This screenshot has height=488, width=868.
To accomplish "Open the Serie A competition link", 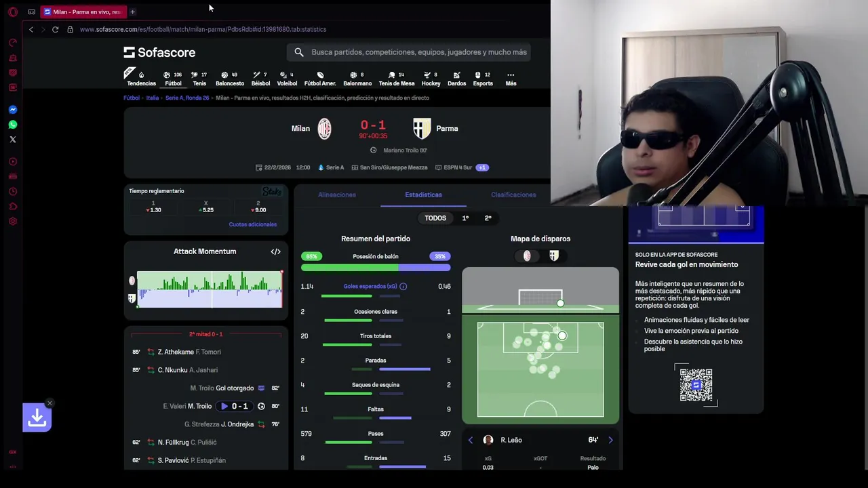I will click(x=331, y=167).
